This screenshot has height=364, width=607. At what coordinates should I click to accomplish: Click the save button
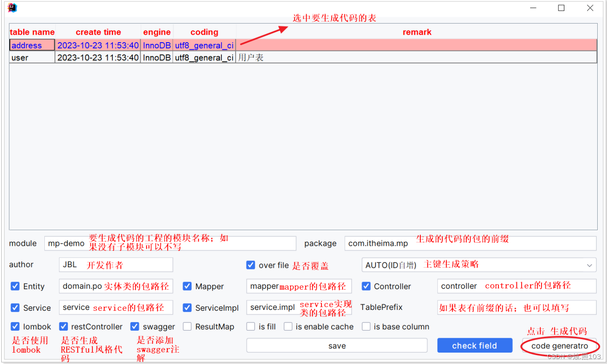coord(337,345)
